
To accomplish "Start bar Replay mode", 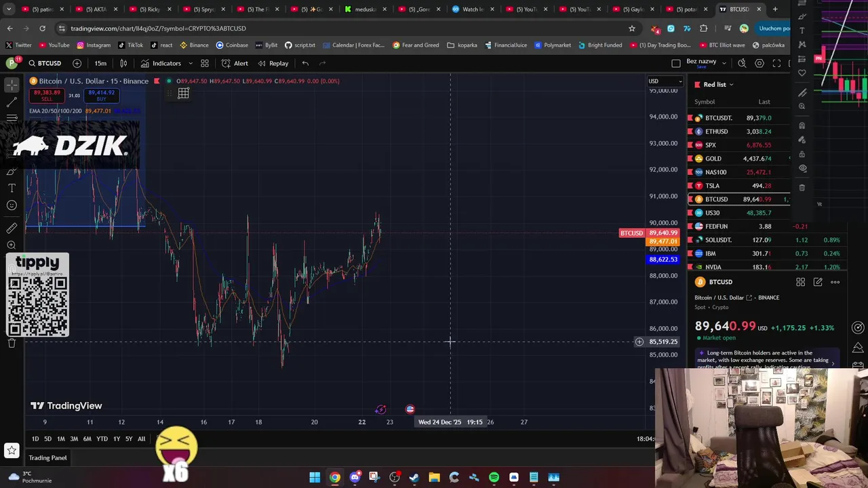I will [273, 63].
